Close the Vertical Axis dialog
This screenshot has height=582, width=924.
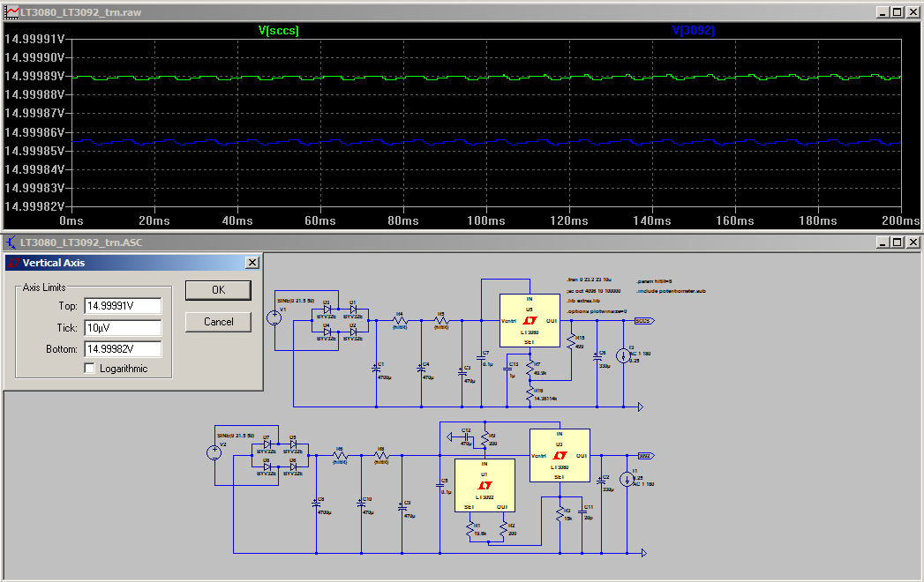click(252, 263)
